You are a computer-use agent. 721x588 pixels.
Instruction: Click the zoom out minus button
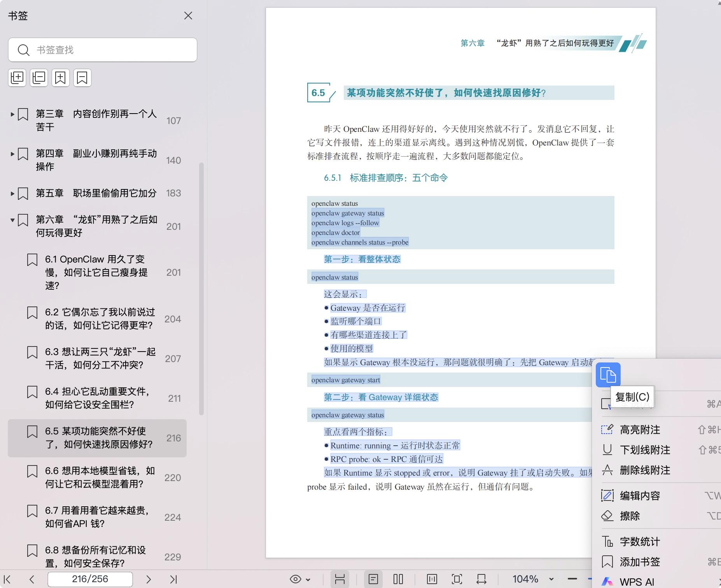(572, 579)
